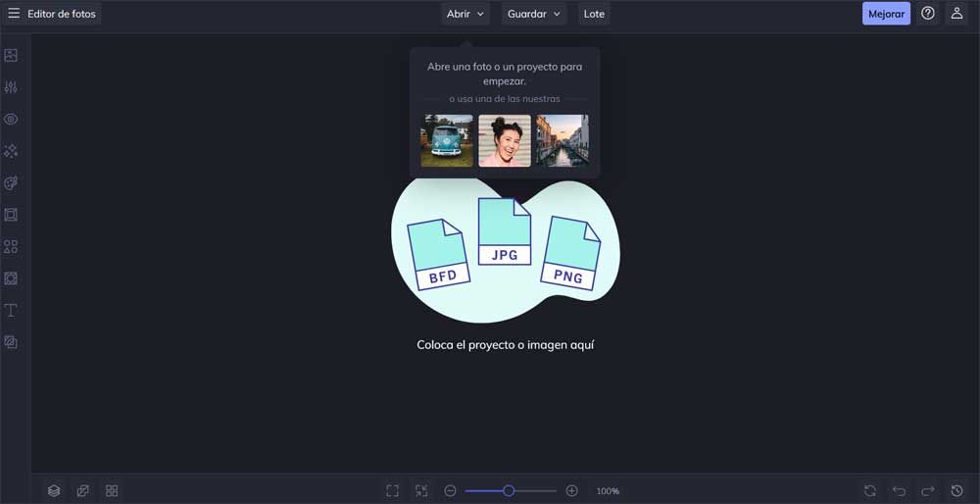This screenshot has height=504, width=980.
Task: Expand the Guardar dropdown
Action: click(x=534, y=14)
